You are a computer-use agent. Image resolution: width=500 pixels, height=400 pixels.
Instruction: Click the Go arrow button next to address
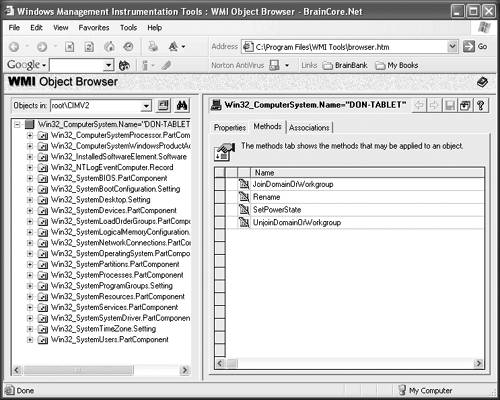click(x=469, y=47)
